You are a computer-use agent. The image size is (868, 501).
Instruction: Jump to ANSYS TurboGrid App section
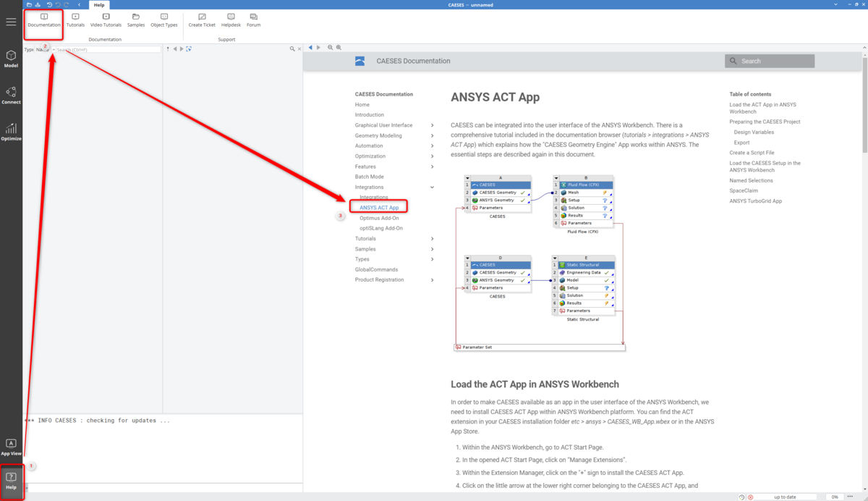pyautogui.click(x=755, y=201)
